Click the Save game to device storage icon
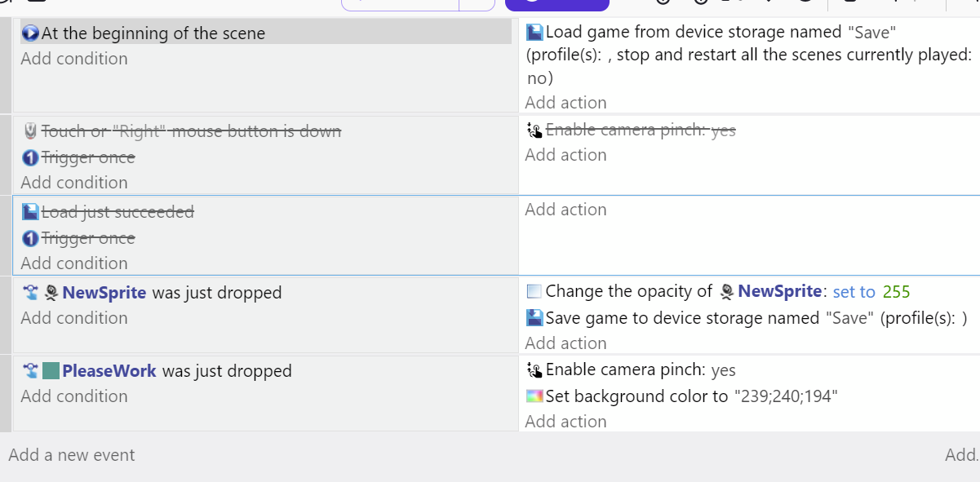 click(534, 318)
